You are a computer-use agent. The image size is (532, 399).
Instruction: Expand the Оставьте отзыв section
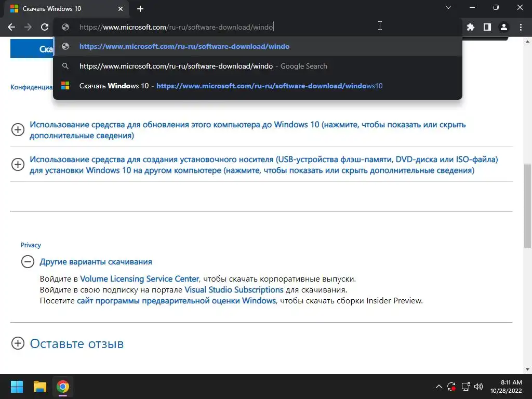click(67, 343)
